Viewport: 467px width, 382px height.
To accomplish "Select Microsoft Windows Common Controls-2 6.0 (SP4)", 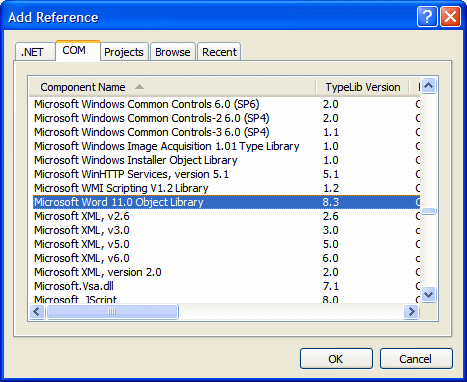I will [152, 118].
